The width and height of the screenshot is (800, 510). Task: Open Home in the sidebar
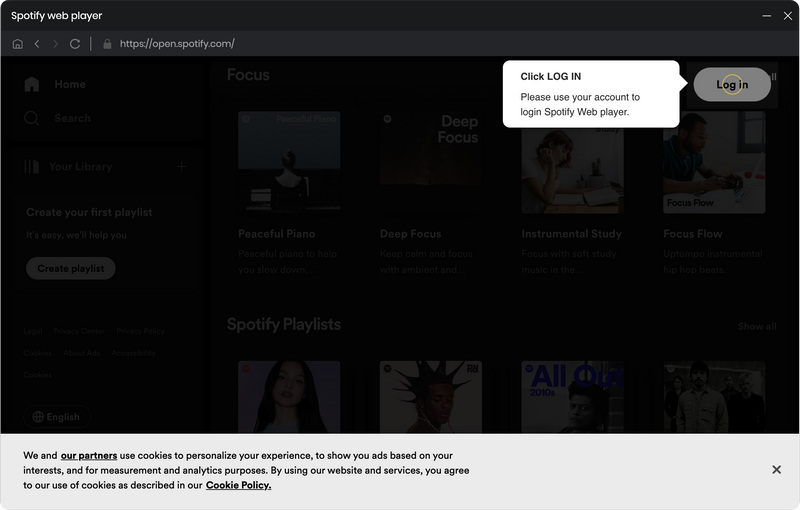(55, 84)
